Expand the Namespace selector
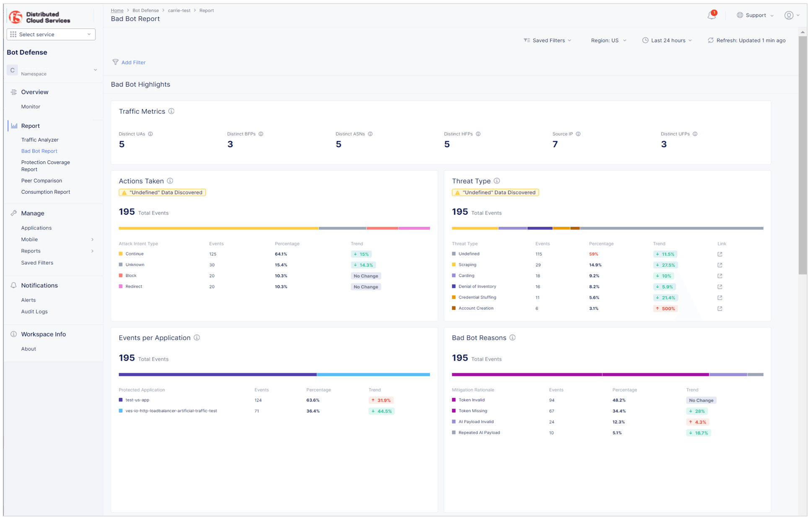Image resolution: width=812 pixels, height=522 pixels. (52, 70)
